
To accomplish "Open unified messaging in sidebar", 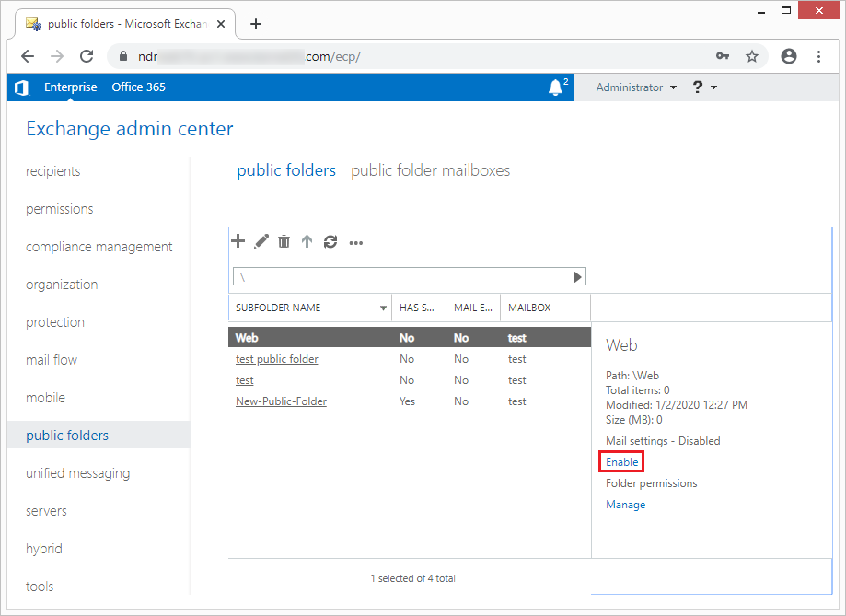I will pos(78,473).
